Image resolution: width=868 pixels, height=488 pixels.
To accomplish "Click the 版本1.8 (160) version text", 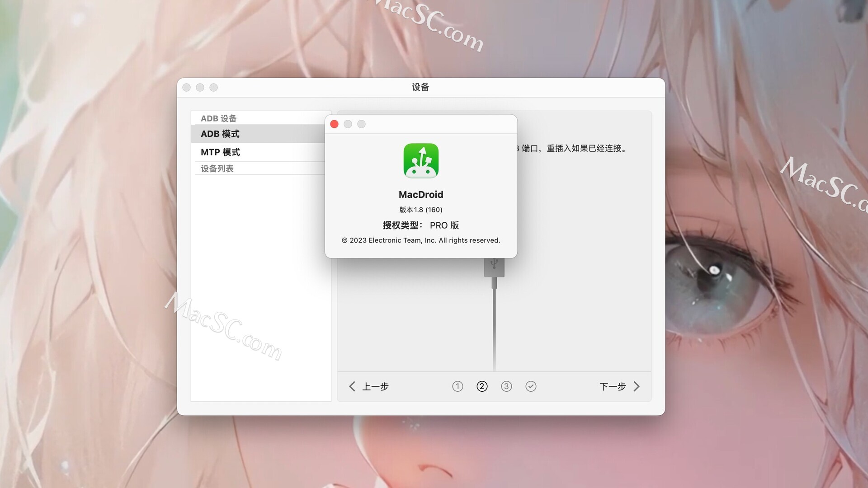I will tap(421, 210).
